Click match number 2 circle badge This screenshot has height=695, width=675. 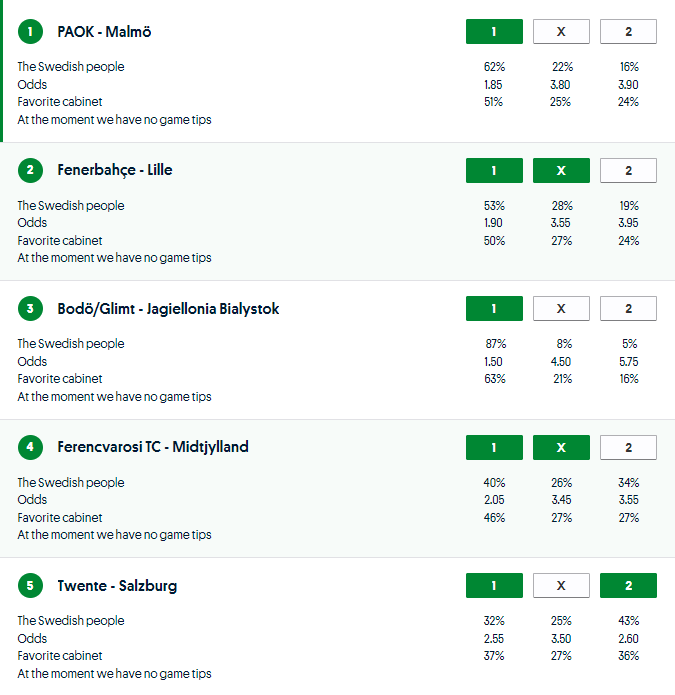[x=31, y=170]
